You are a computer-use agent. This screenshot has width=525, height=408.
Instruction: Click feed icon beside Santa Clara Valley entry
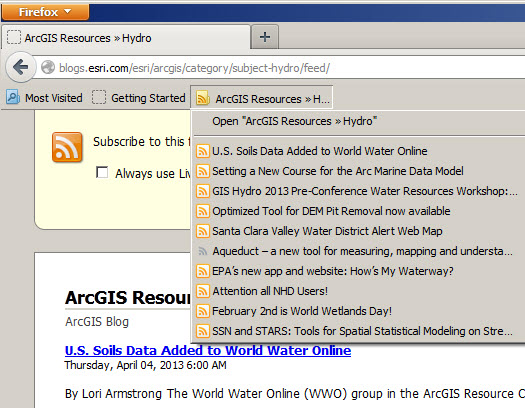[203, 231]
